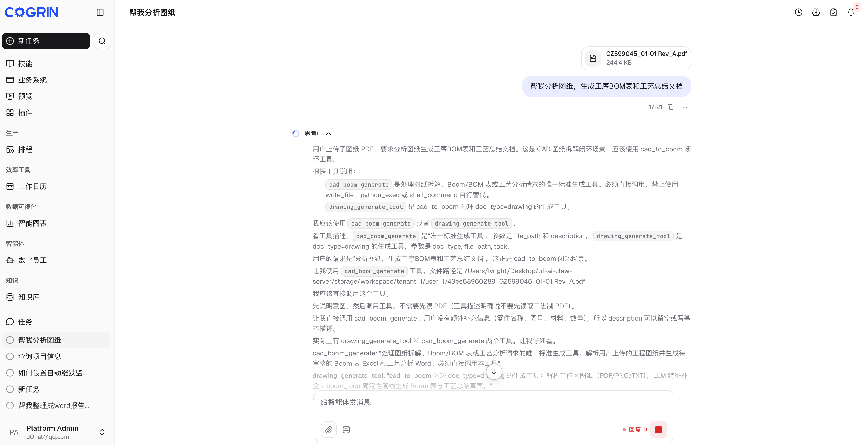Open more options for user message

(685, 107)
